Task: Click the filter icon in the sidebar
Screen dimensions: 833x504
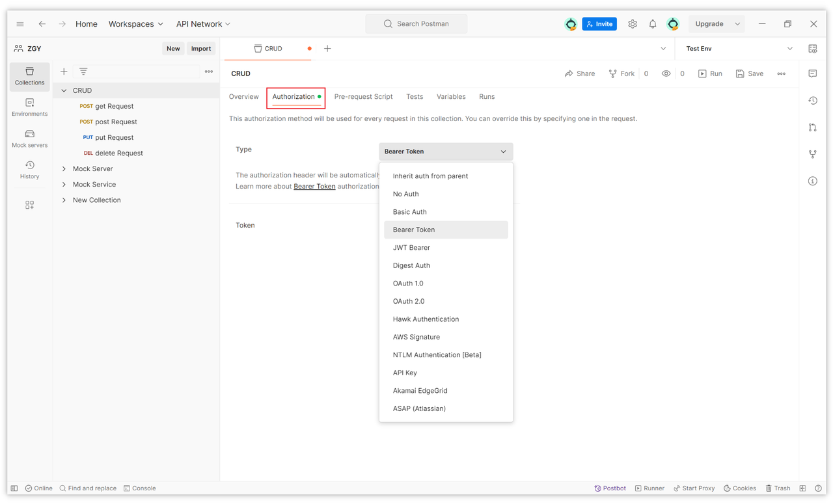Action: pos(83,72)
